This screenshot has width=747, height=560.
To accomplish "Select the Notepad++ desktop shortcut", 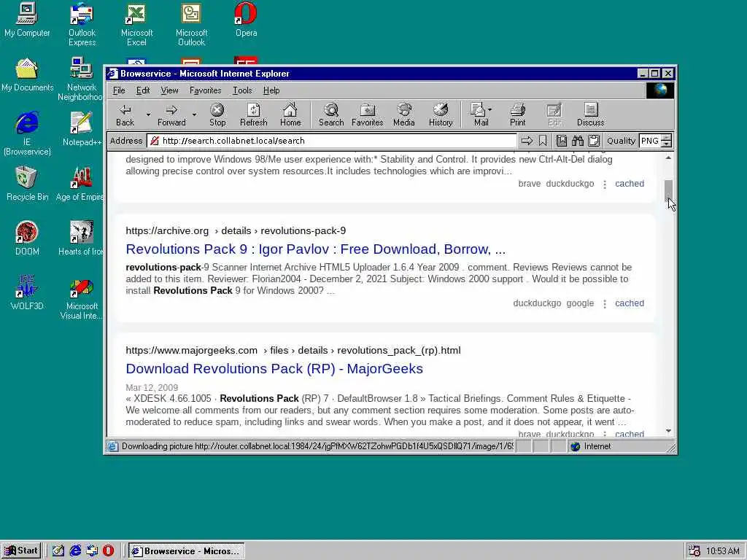I will click(82, 129).
